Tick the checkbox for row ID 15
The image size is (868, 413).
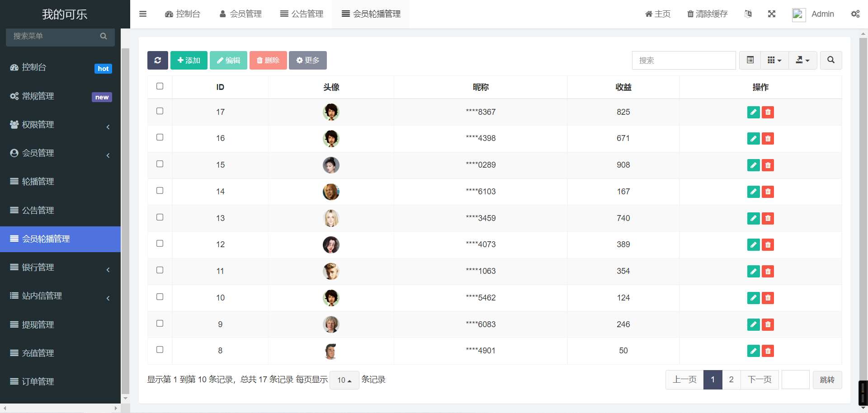(160, 164)
